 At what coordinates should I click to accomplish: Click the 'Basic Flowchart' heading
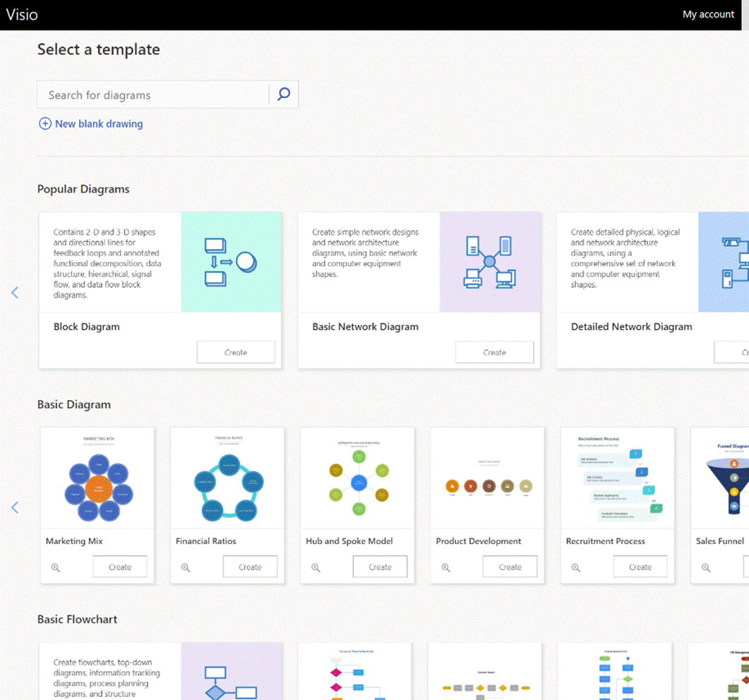click(78, 620)
